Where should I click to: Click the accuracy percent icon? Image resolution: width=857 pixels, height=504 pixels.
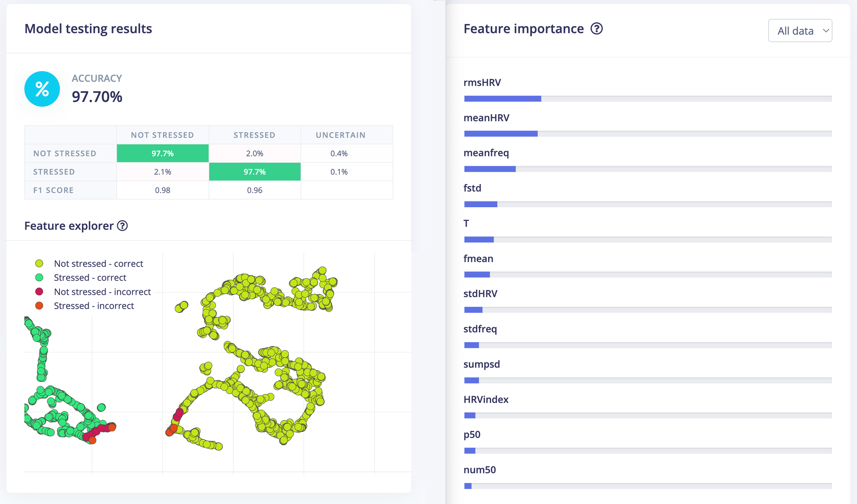42,89
